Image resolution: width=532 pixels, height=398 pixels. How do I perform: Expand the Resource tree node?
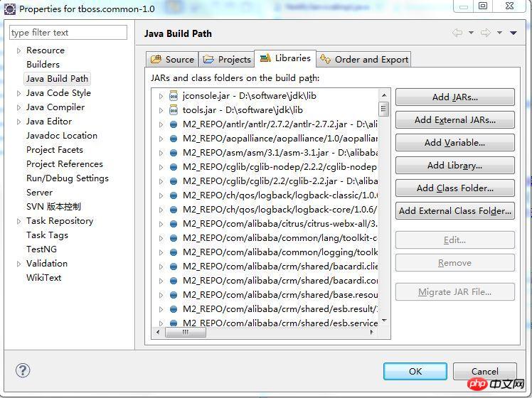tap(18, 50)
